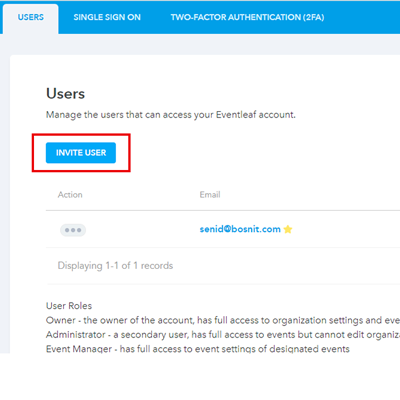
Task: Click the Users page heading
Action: (65, 94)
